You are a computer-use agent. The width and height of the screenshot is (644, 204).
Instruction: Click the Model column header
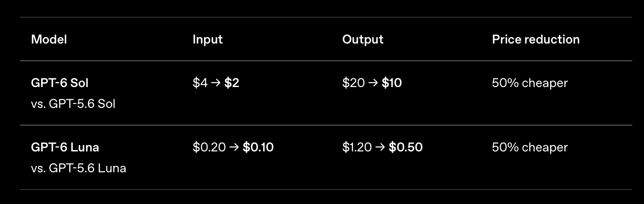click(x=49, y=39)
